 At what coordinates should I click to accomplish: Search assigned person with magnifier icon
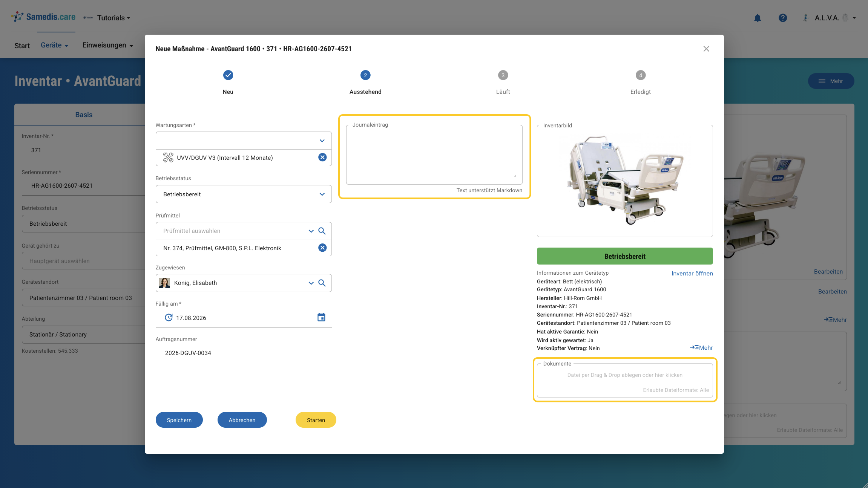tap(322, 283)
